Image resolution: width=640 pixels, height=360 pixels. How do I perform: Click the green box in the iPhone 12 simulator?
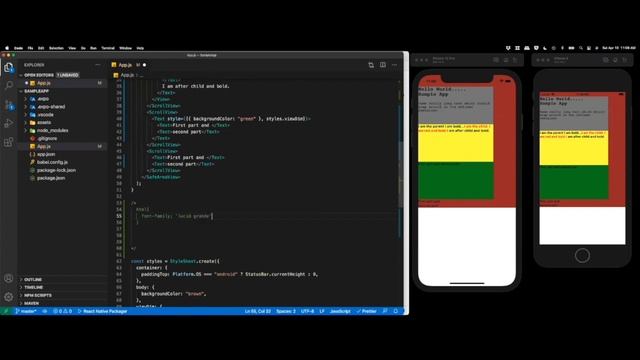click(456, 180)
